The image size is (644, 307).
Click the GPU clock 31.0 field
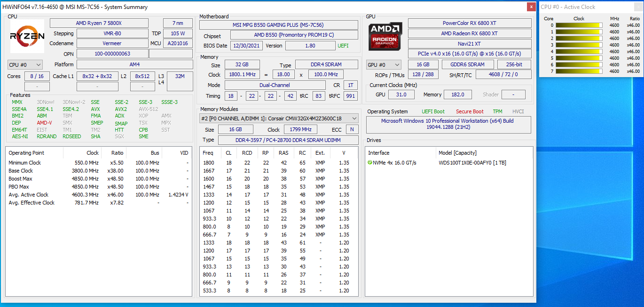coord(401,94)
